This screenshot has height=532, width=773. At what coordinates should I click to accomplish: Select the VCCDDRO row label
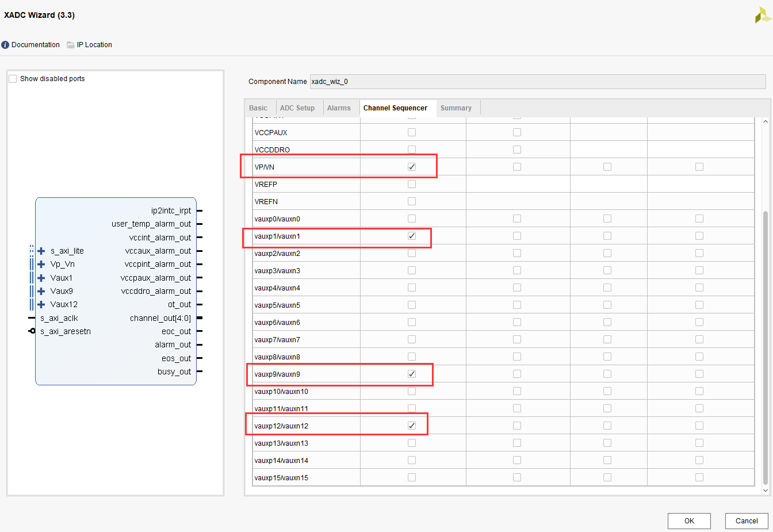click(x=272, y=150)
